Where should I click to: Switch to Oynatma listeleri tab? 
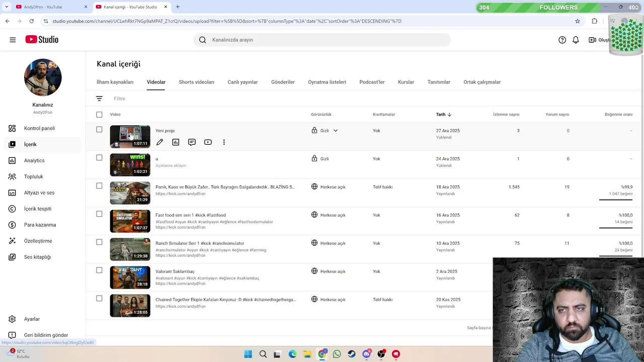(327, 82)
